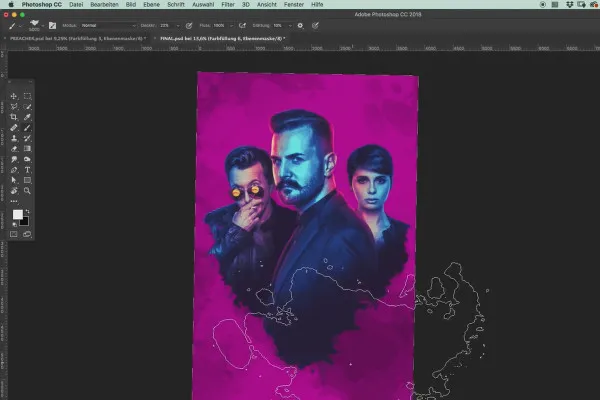The height and width of the screenshot is (400, 600).
Task: Open the Filter menu
Action: click(x=228, y=5)
